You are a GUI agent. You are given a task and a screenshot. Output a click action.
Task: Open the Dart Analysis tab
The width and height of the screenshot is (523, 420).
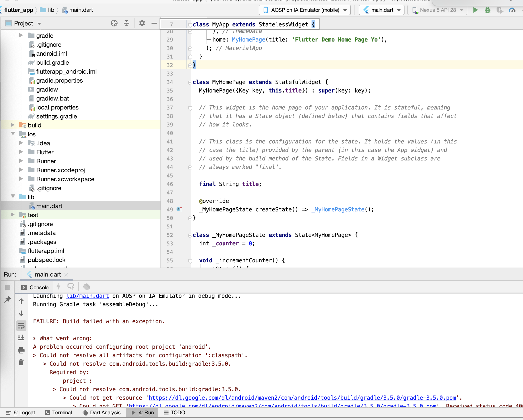[x=102, y=413]
